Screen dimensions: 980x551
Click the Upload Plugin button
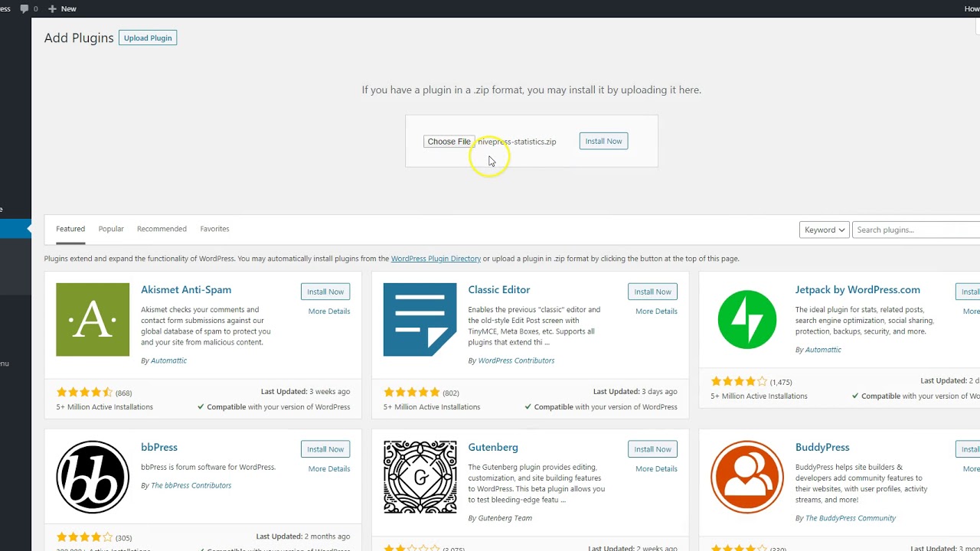148,37
